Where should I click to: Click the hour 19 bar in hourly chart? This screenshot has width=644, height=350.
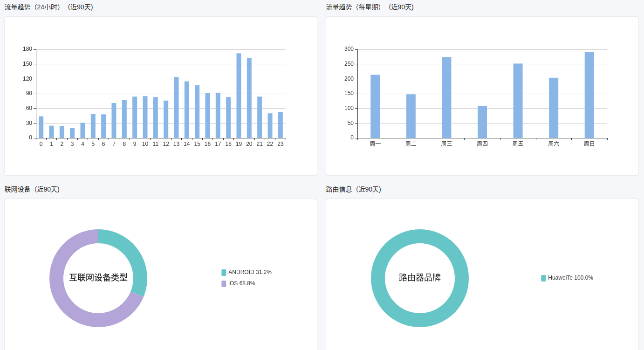coord(239,96)
